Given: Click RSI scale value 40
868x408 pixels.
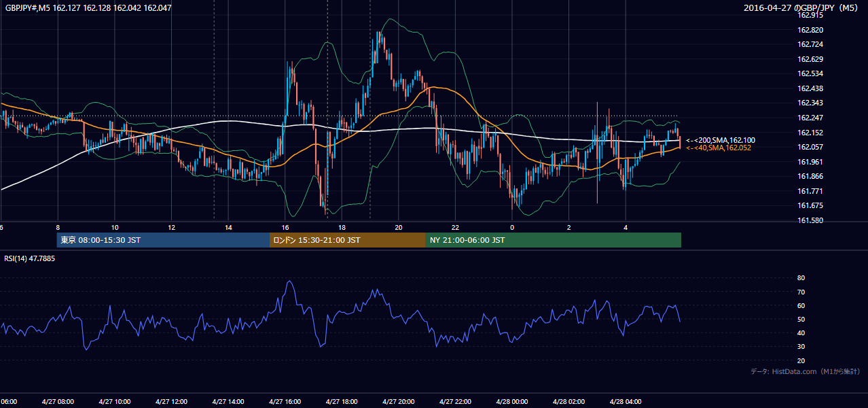Looking at the screenshot, I should (x=801, y=333).
